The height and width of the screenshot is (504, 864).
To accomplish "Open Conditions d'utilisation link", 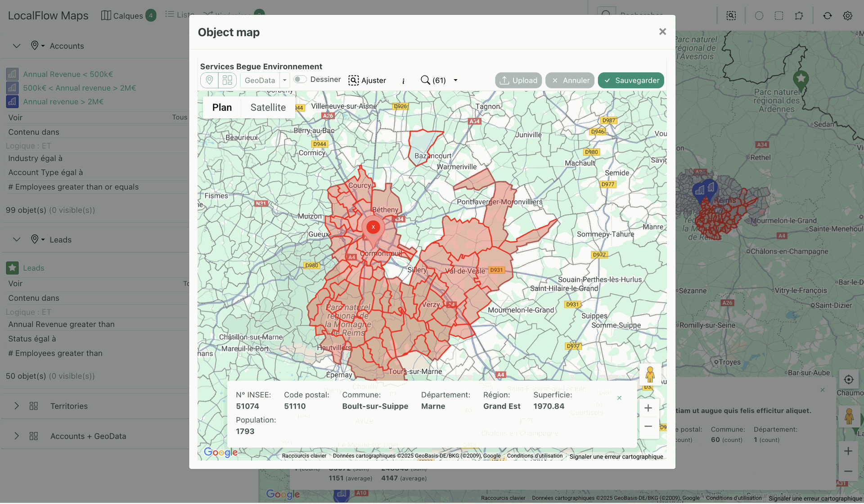I will pyautogui.click(x=535, y=456).
